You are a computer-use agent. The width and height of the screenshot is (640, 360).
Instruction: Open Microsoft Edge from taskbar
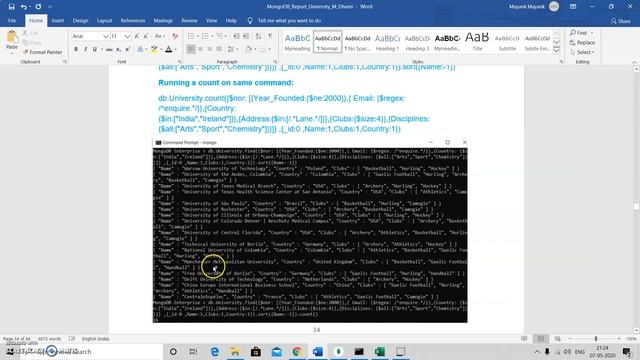coord(214,351)
